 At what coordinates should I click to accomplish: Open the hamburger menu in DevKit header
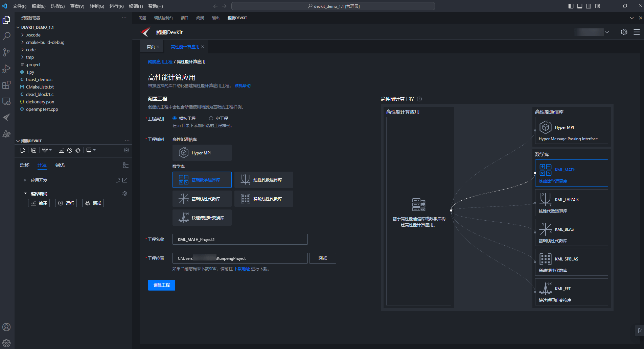tap(637, 32)
